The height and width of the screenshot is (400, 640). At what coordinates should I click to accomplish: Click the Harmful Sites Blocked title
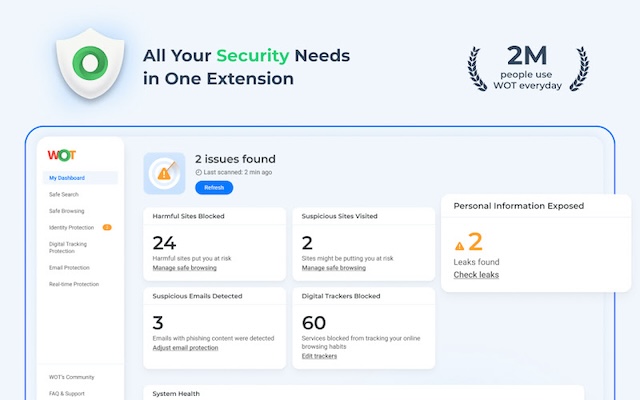(x=188, y=216)
